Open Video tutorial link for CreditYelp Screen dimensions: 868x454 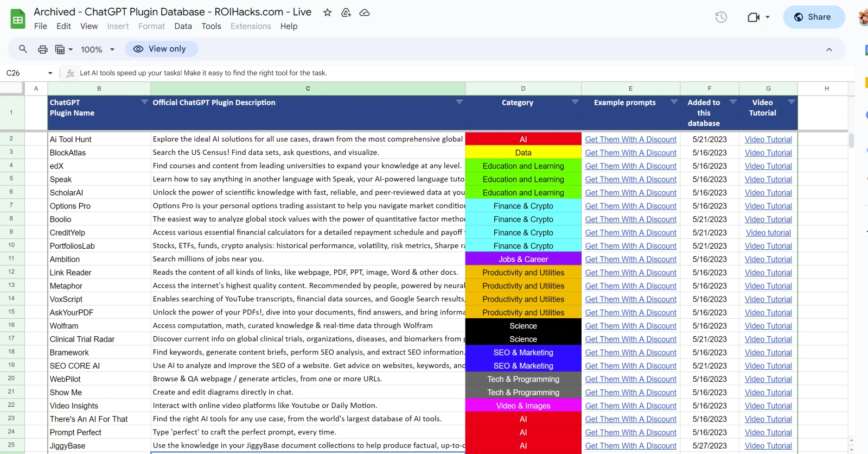[768, 233]
